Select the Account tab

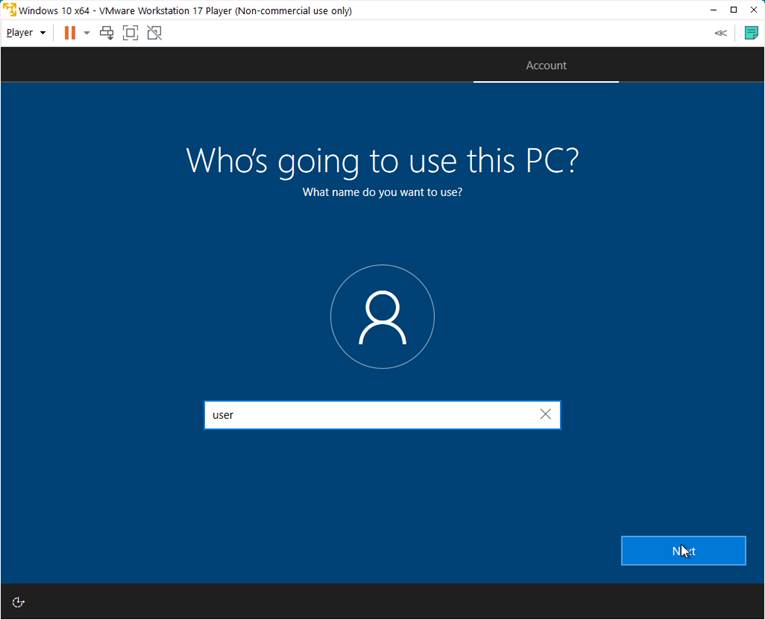click(x=546, y=66)
